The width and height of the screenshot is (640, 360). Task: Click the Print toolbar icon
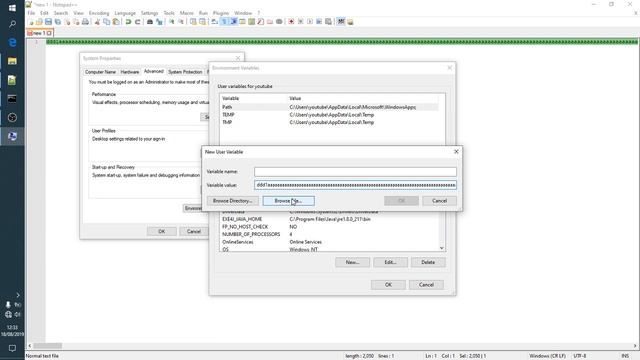coord(85,22)
